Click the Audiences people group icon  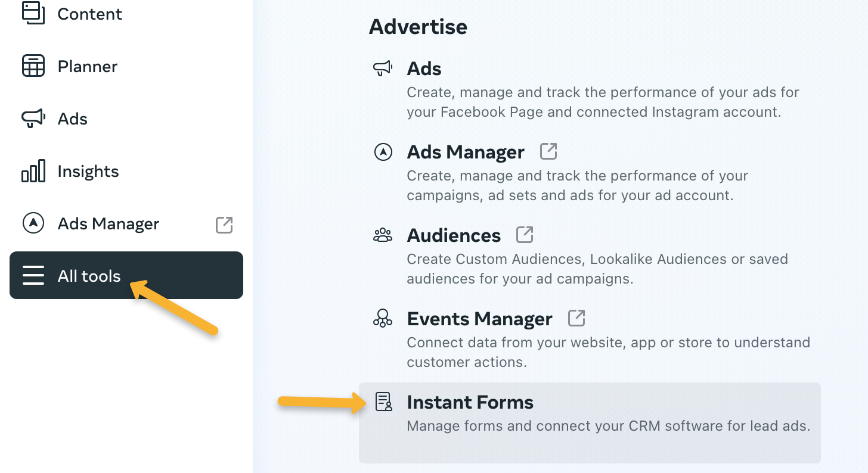click(x=383, y=235)
